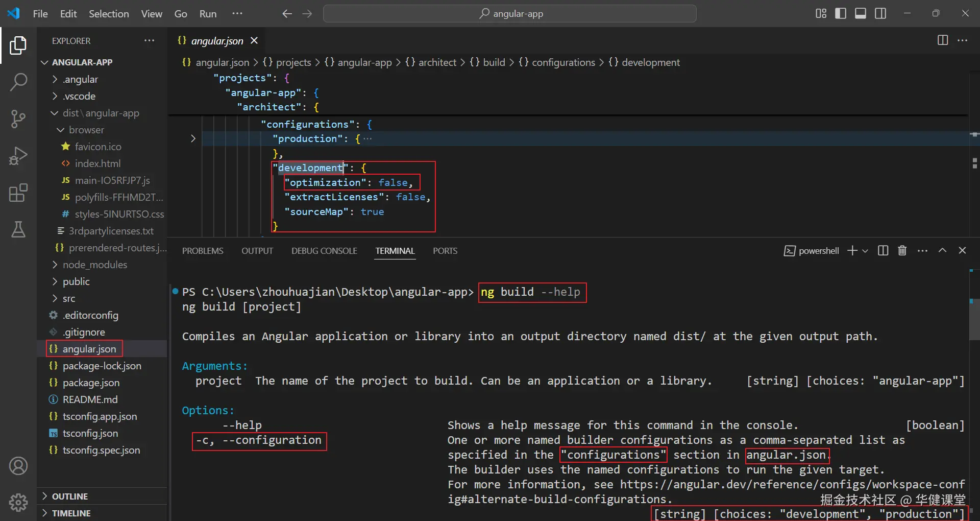Open the Search view in activity bar
980x521 pixels.
pos(18,82)
